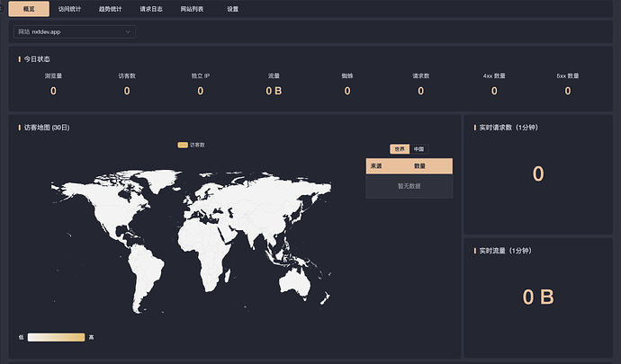Click Australia on the visitor map
The height and width of the screenshot is (364, 621).
point(294,281)
